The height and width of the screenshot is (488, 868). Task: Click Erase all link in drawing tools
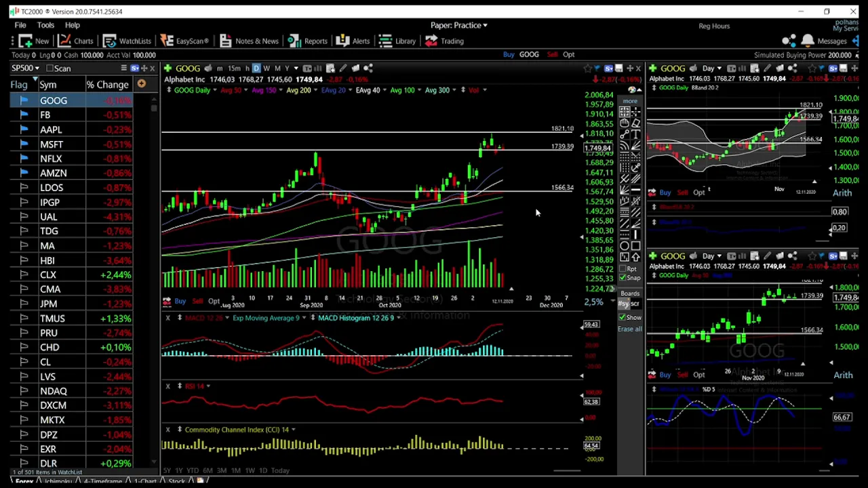point(629,329)
